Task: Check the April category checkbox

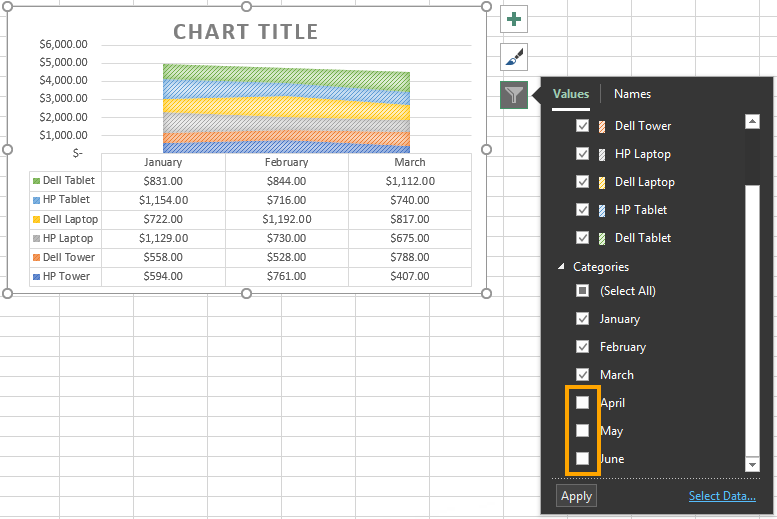Action: point(583,403)
